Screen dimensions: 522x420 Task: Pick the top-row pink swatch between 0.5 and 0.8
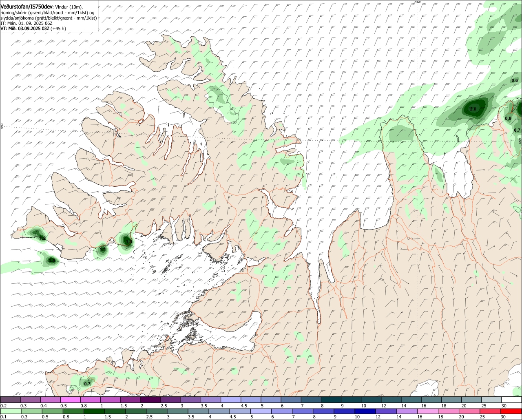(70, 400)
